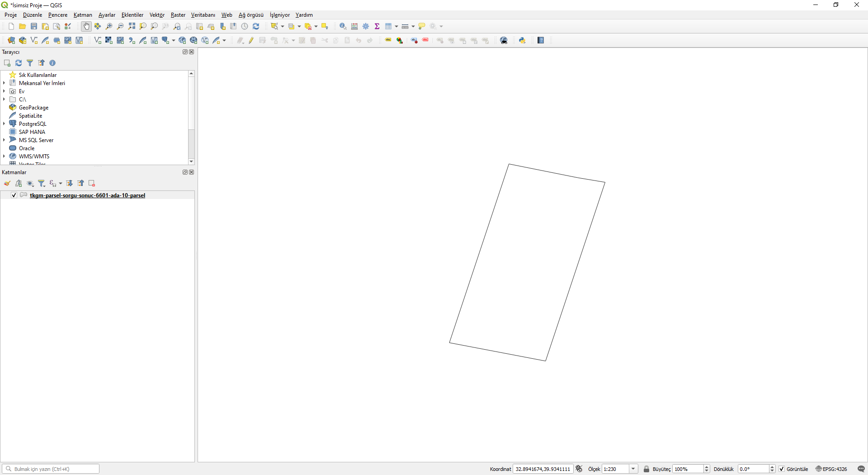This screenshot has width=868, height=475.
Task: Click the MetaSearch globe binoculars icon
Action: (504, 40)
